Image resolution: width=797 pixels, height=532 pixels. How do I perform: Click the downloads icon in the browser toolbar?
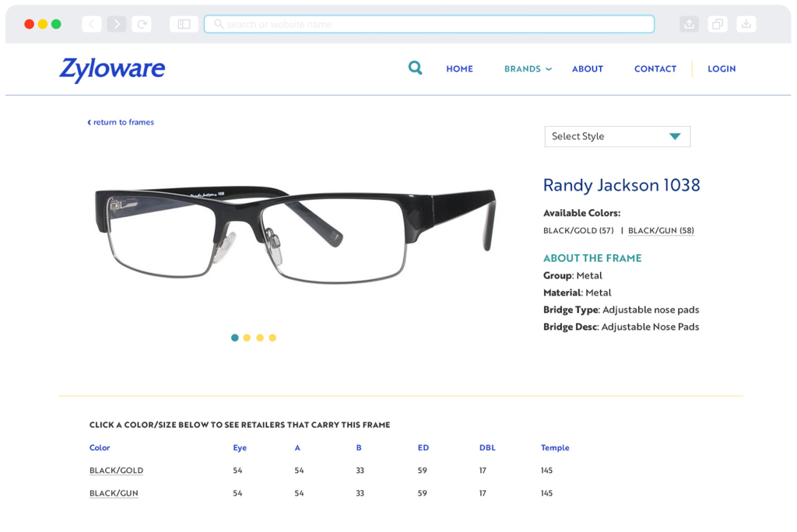point(746,24)
